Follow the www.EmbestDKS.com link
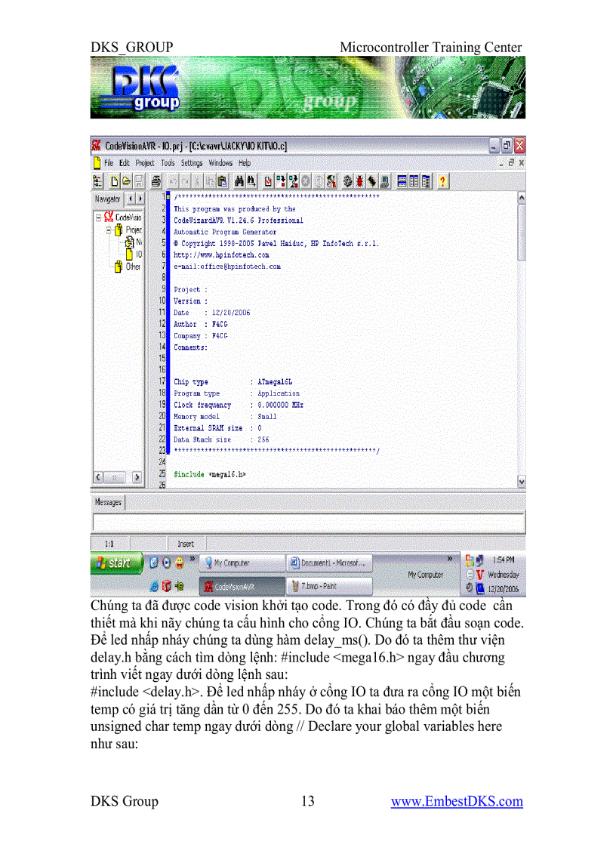Image resolution: width=616 pixels, height=848 pixels. coord(457,801)
